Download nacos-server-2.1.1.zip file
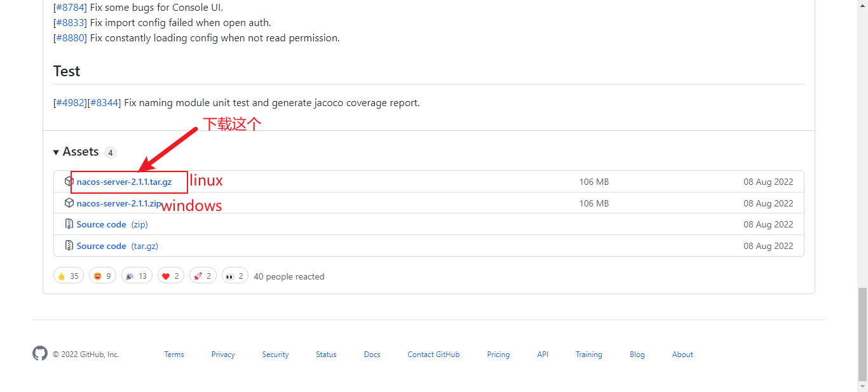The width and height of the screenshot is (868, 392). pos(119,203)
